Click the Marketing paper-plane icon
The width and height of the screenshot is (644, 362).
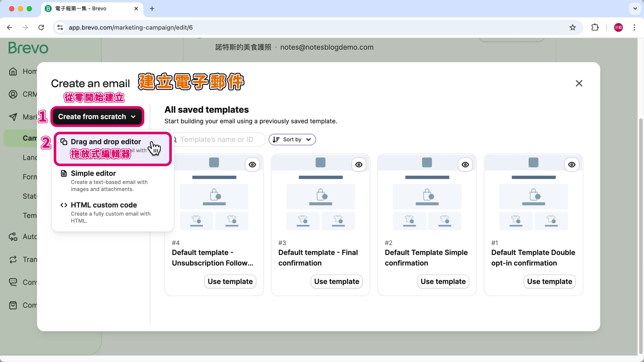point(13,117)
